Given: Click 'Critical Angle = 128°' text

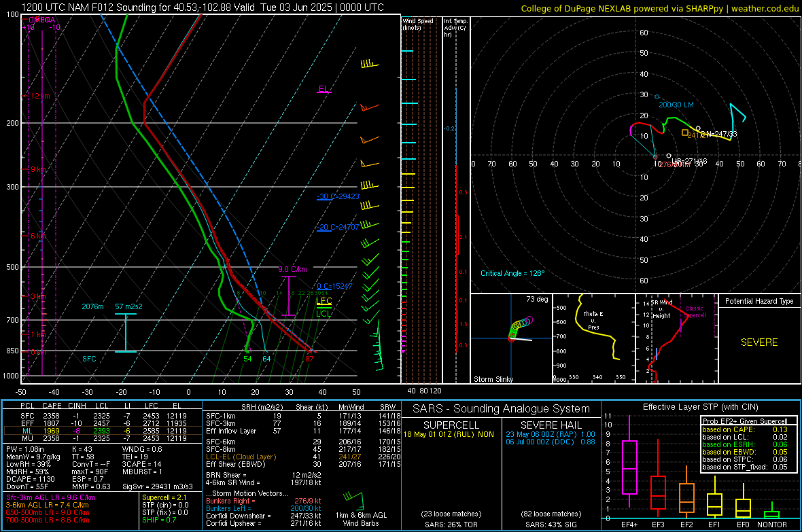Looking at the screenshot, I should click(x=512, y=273).
